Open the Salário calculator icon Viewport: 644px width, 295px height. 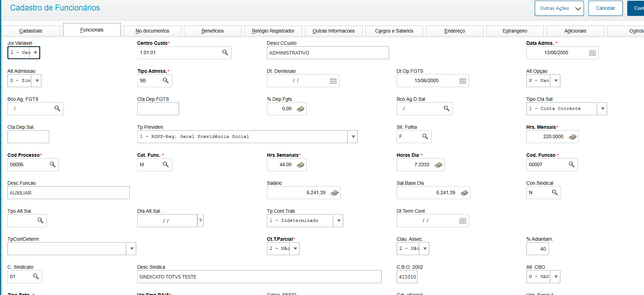(x=334, y=193)
